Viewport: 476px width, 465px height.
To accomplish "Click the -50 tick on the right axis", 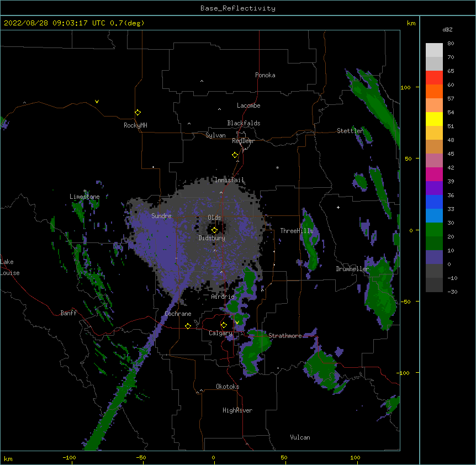I will point(405,302).
